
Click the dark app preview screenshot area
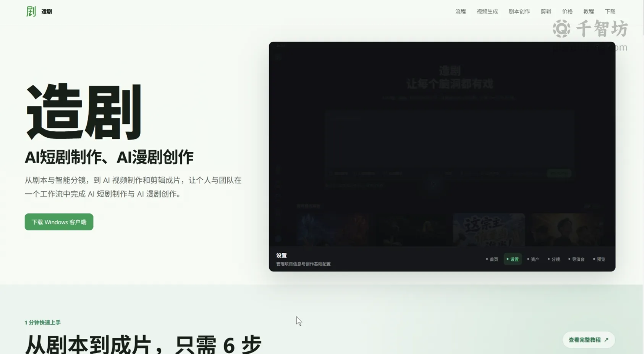[x=442, y=144]
